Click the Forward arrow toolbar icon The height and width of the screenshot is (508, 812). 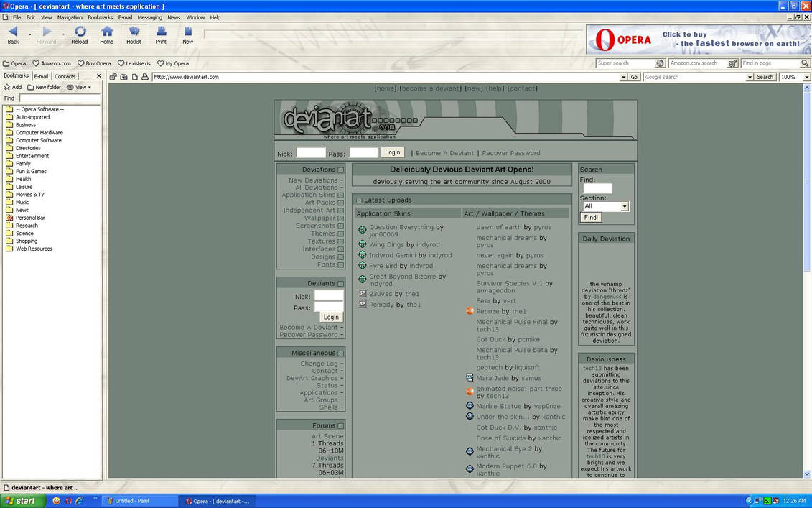(46, 34)
